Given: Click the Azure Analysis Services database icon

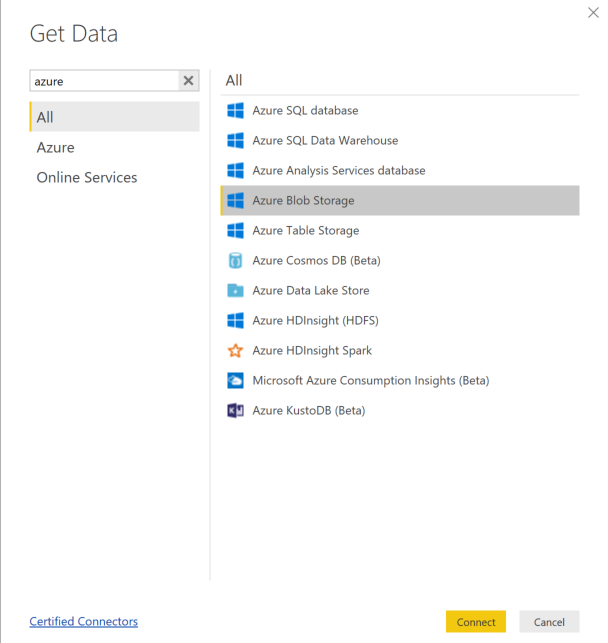Looking at the screenshot, I should 236,170.
